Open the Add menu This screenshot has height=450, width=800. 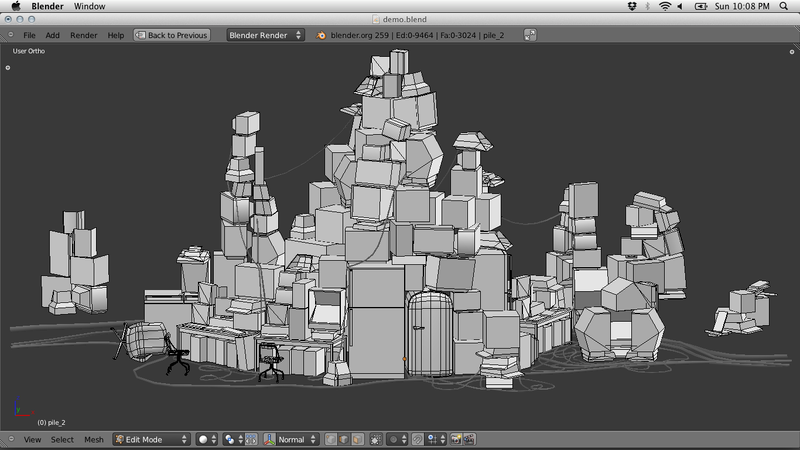coord(53,35)
